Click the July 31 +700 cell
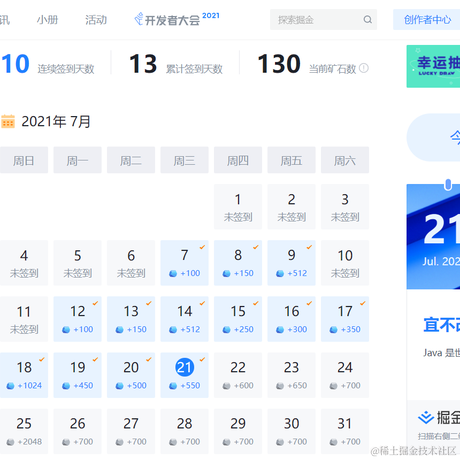The width and height of the screenshot is (460, 460). [x=345, y=431]
